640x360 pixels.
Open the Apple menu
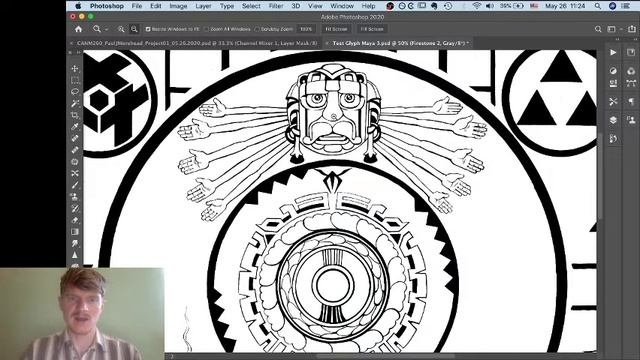(x=78, y=6)
